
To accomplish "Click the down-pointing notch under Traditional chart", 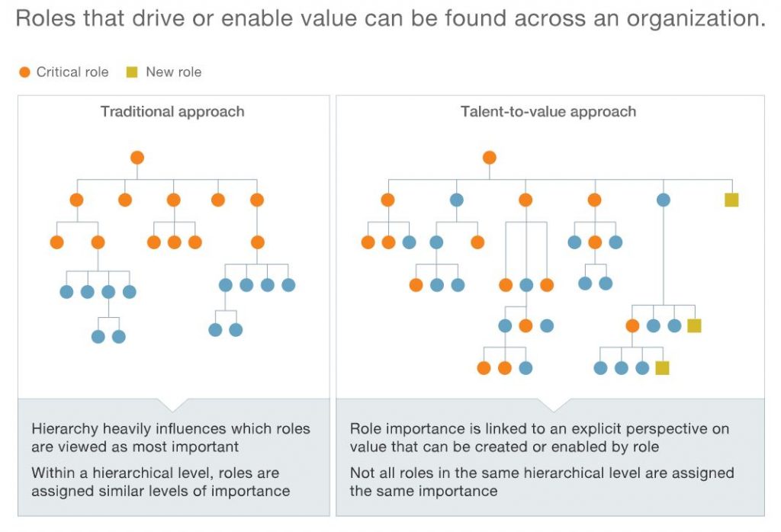I will coord(174,404).
